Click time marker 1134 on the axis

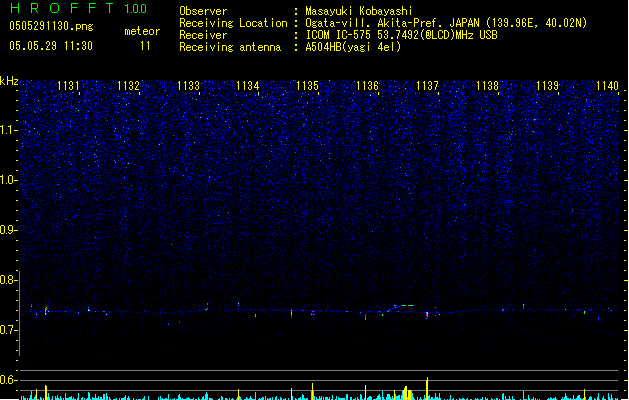pos(248,85)
